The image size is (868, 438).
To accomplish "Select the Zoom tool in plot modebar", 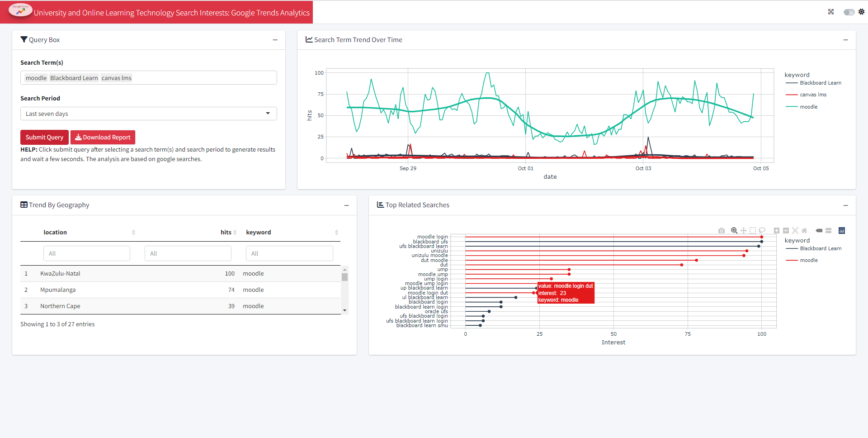I will point(734,231).
